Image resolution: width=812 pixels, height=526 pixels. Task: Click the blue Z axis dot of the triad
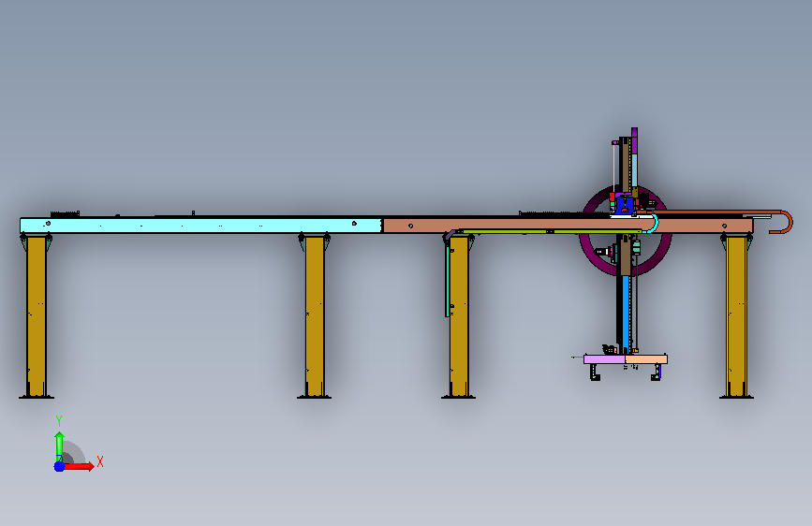[59, 466]
